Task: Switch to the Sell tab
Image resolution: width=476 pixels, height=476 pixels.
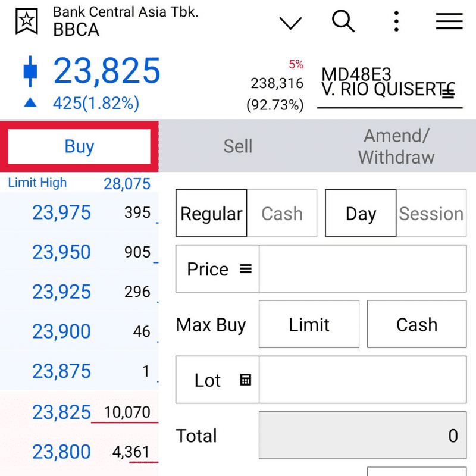Action: coord(238,146)
